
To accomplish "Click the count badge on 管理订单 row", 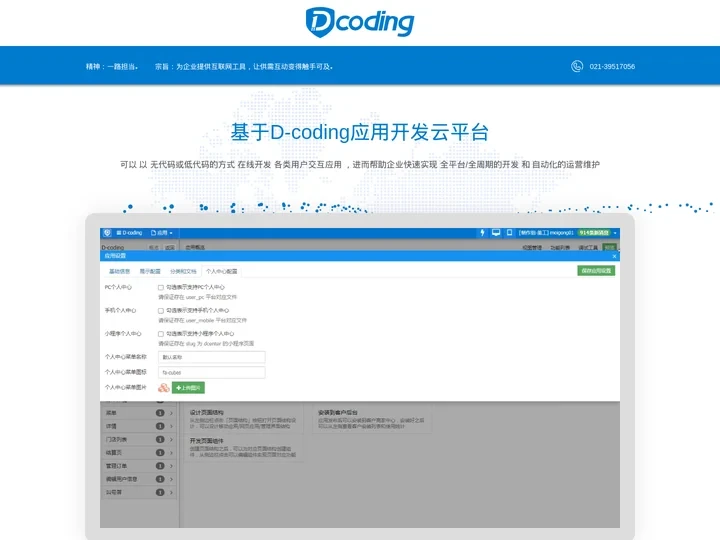I will [x=160, y=466].
